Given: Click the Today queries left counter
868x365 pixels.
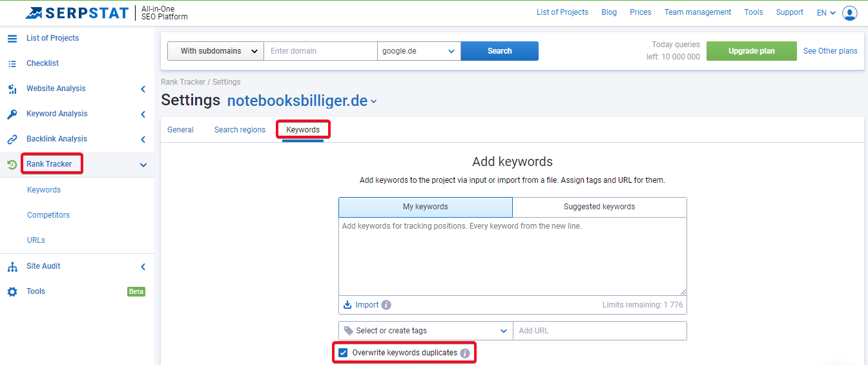Looking at the screenshot, I should tap(674, 51).
